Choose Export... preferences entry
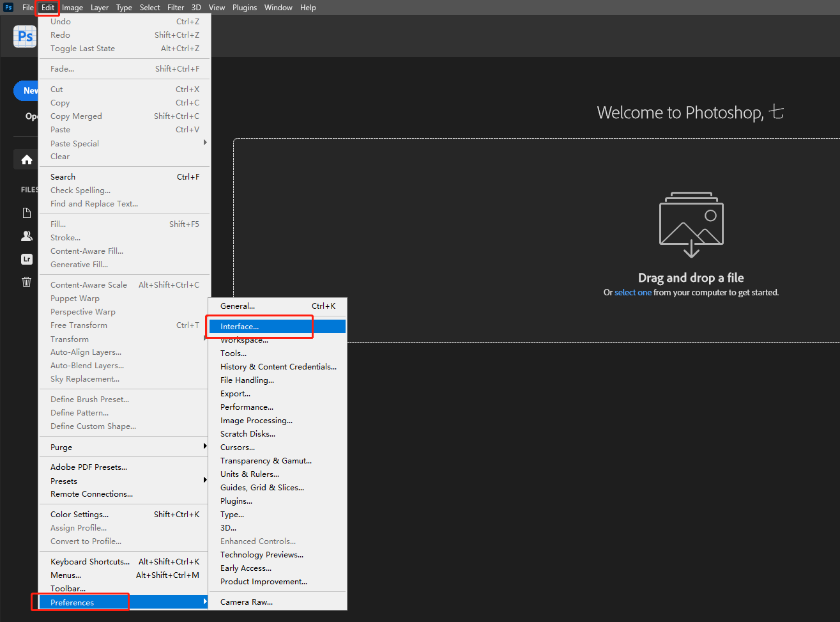The height and width of the screenshot is (622, 840). click(x=277, y=393)
